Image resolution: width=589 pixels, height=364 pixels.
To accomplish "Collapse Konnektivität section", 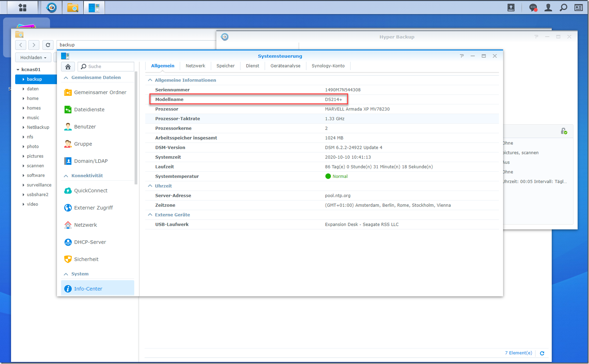I will [66, 176].
